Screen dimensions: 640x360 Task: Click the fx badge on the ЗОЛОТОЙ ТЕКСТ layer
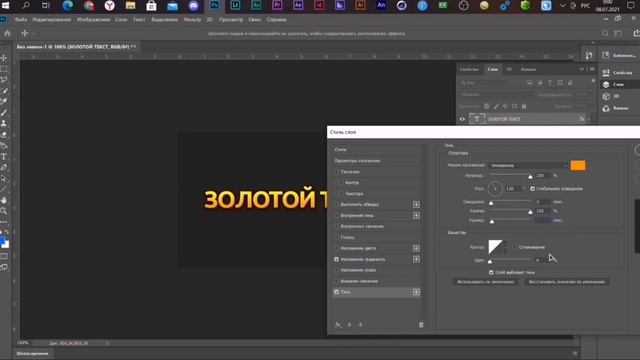pos(582,119)
